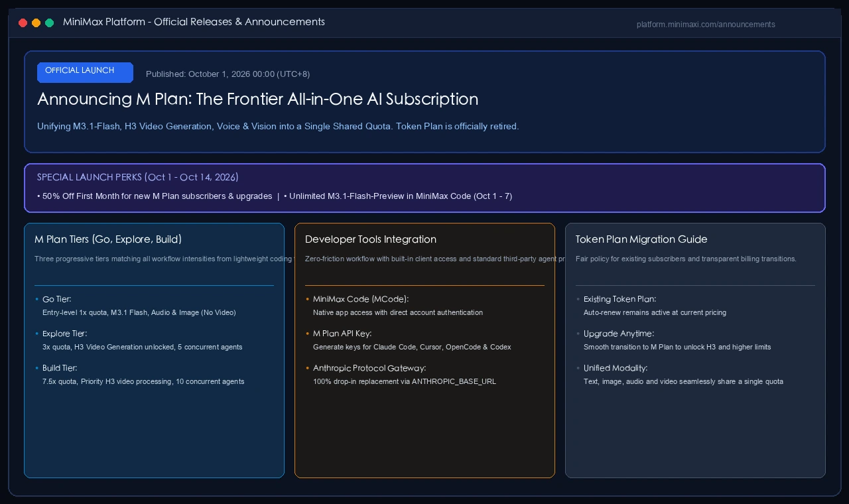
Task: Click the platform.minimaxi.com/announcements URL
Action: pos(706,25)
